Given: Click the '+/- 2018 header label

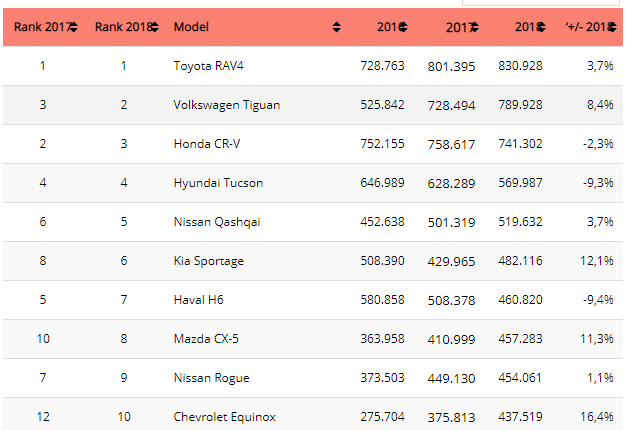Looking at the screenshot, I should (x=588, y=27).
